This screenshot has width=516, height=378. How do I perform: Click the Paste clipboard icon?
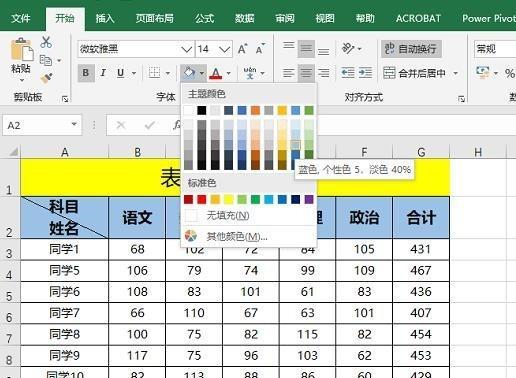22,50
